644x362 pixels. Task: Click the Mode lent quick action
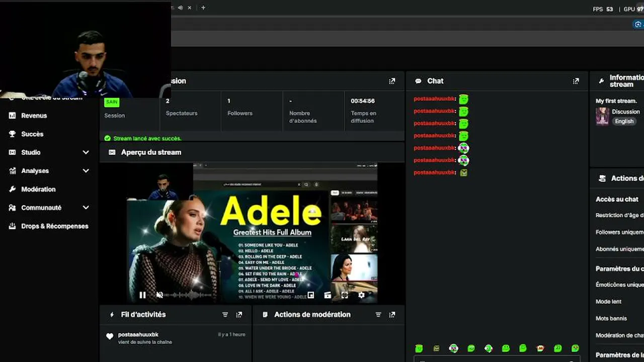click(608, 302)
